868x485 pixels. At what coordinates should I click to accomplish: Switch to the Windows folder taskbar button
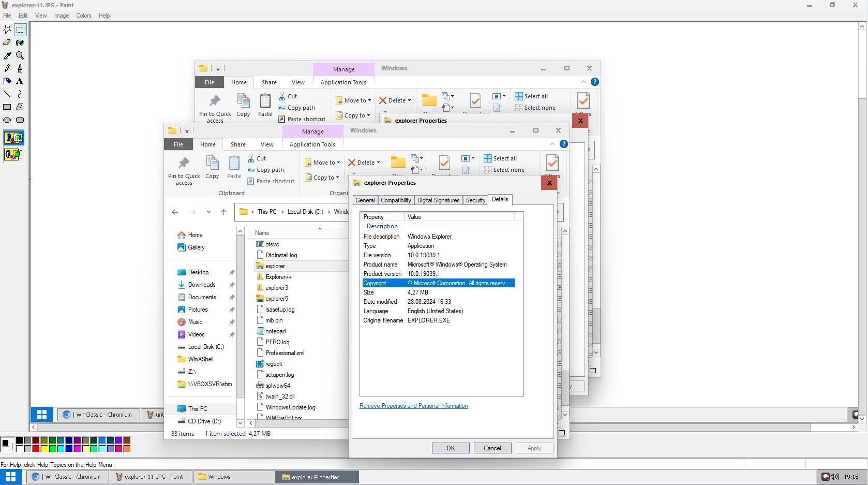(234, 477)
